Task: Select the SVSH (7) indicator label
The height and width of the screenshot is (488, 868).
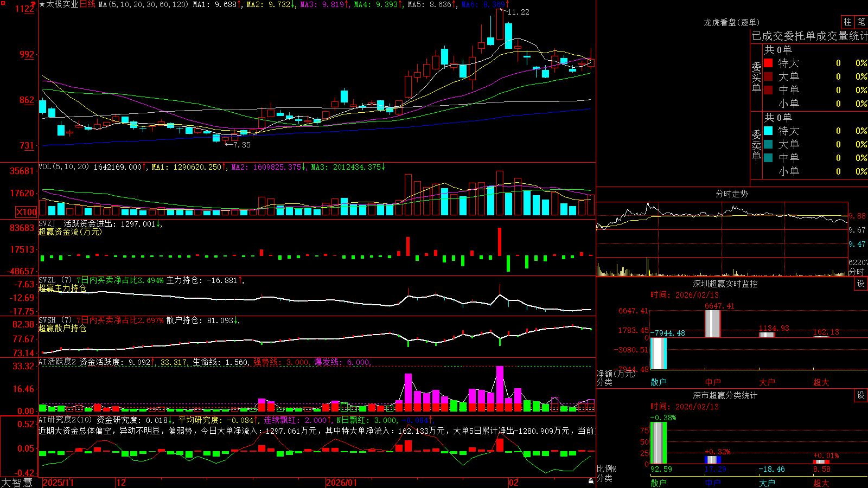Action: [55, 320]
